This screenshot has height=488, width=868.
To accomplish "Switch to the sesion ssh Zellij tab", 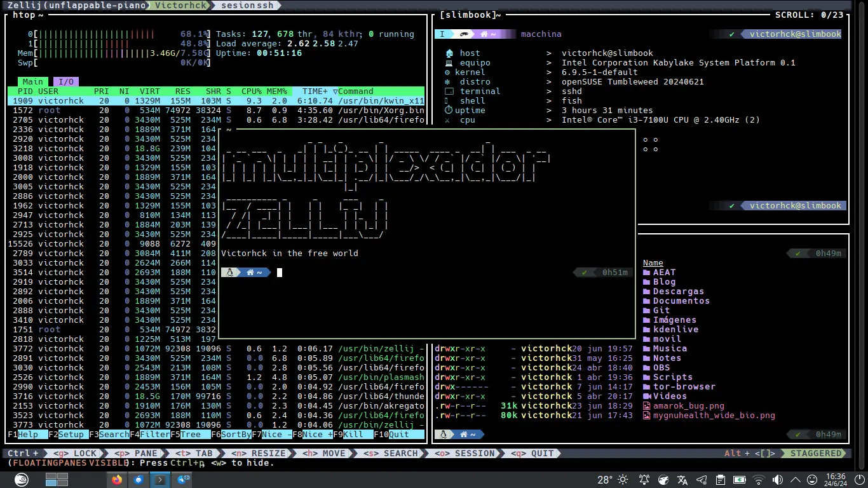I will coord(247,5).
